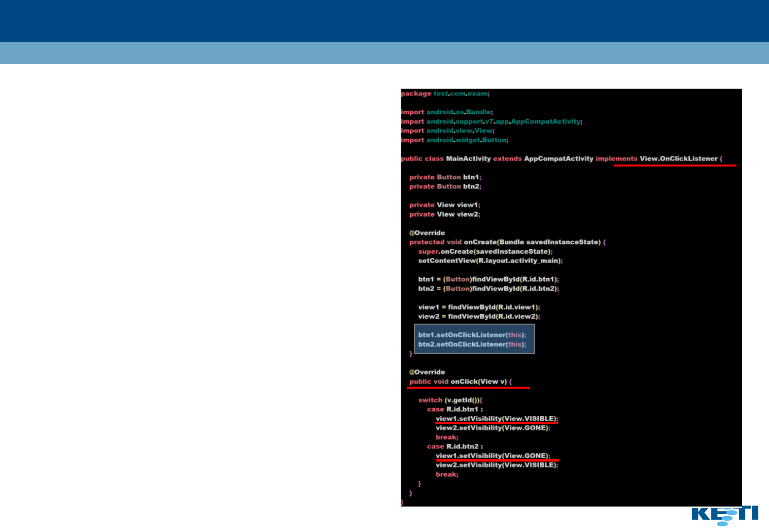Click the @Override annotation above onCreate
The width and height of the screenshot is (769, 532).
tap(427, 233)
